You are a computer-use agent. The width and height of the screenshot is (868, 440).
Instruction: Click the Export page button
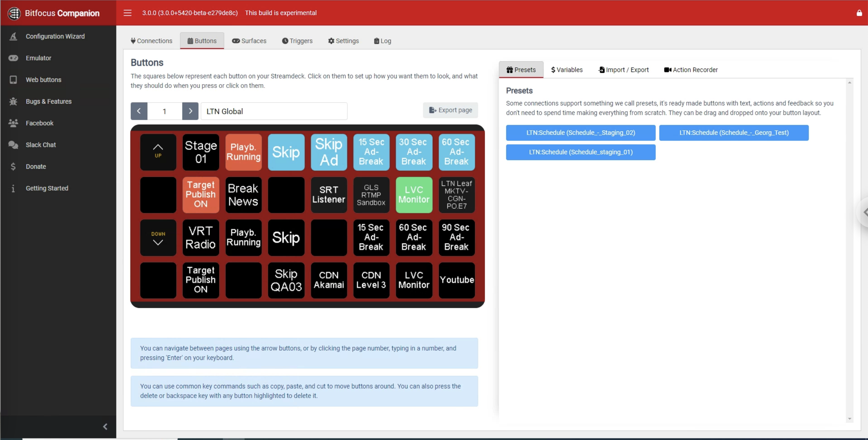(451, 110)
